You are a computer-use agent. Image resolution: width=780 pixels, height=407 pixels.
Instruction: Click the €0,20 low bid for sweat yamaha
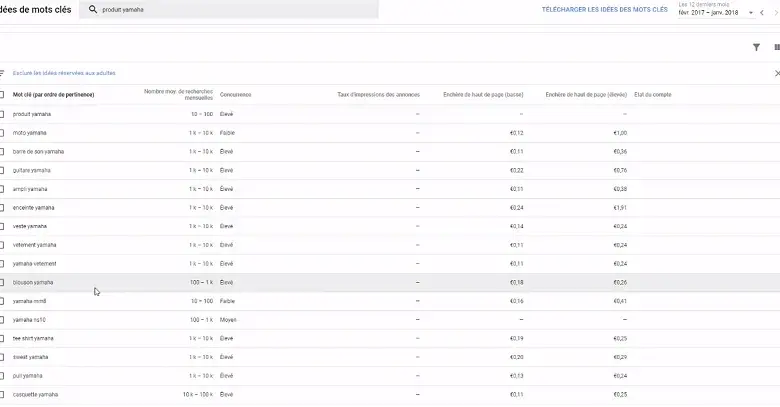point(516,357)
